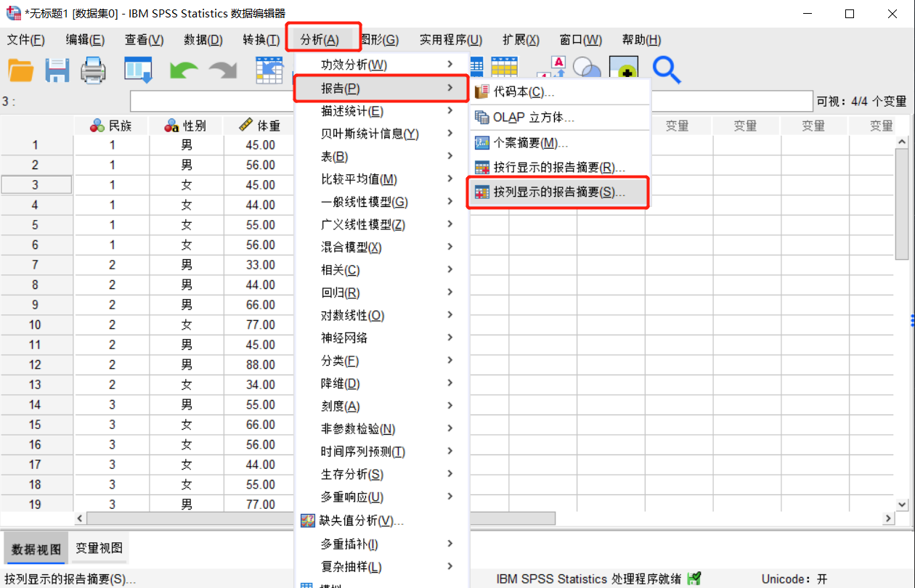Expand the 广义线性模型(Z) submenu
Screen dimensions: 915x588
point(382,224)
